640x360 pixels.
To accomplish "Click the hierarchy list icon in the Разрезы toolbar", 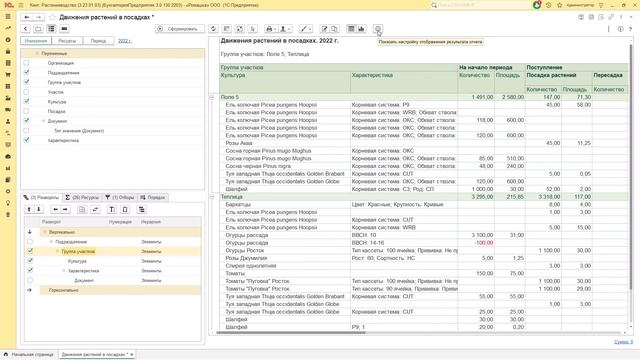I will pos(142,209).
